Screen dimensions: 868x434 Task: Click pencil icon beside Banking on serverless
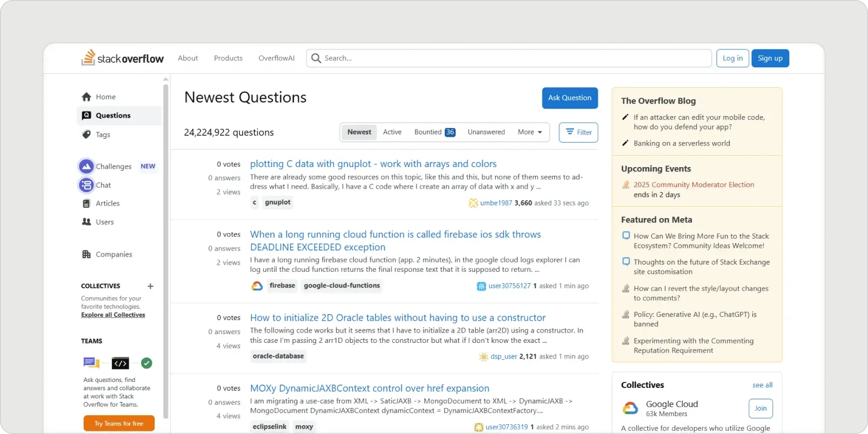(x=626, y=143)
